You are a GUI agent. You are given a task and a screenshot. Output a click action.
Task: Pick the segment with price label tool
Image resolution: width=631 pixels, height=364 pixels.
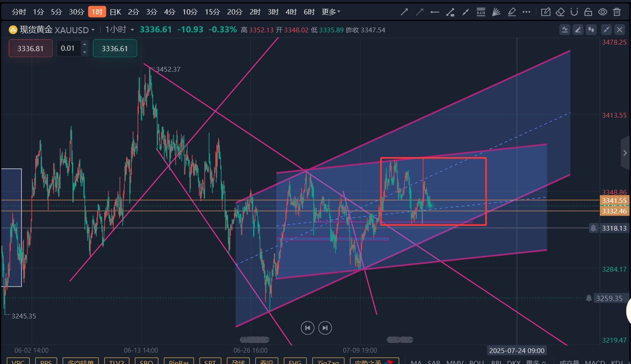(x=450, y=12)
